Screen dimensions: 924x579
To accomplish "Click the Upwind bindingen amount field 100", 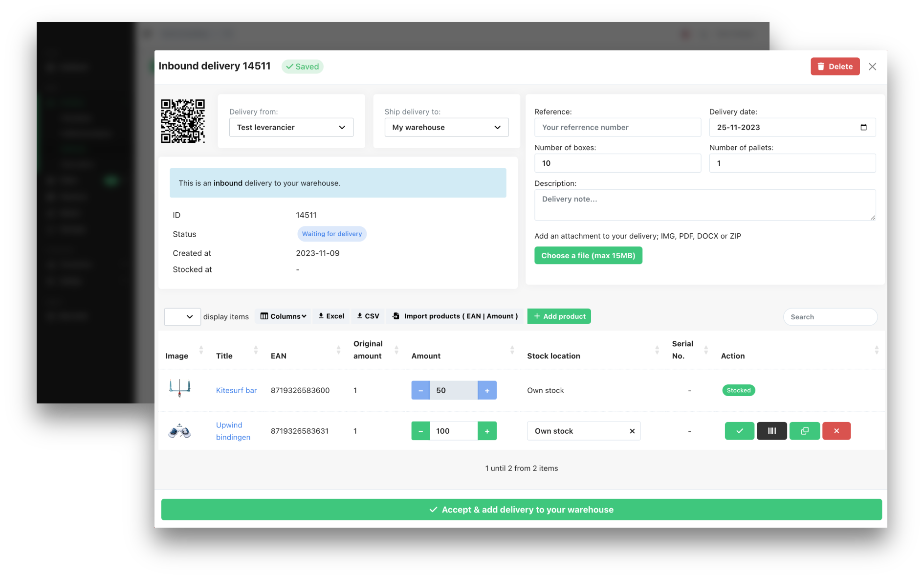I will click(454, 431).
